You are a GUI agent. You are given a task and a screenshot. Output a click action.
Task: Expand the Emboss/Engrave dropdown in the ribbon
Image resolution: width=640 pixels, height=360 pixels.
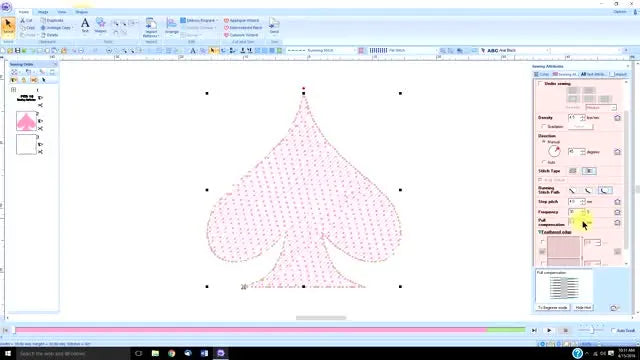point(199,20)
